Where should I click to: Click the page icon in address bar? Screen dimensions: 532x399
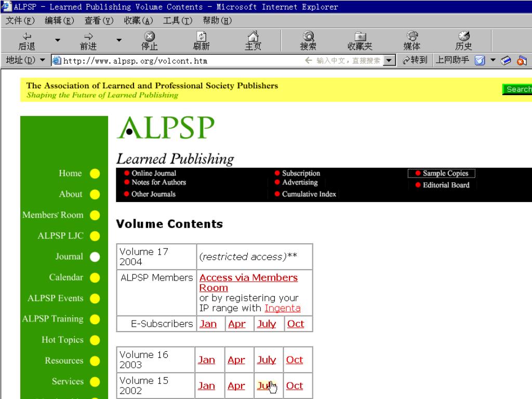pyautogui.click(x=56, y=60)
